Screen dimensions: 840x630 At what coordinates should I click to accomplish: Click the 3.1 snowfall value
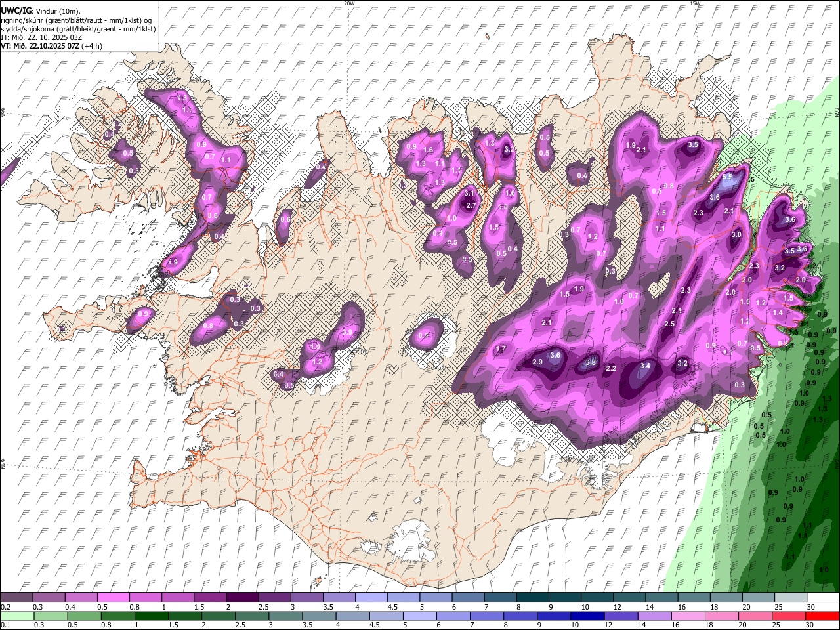[x=469, y=194]
